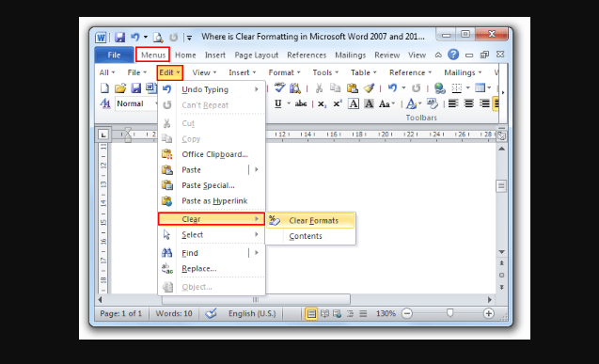Viewport: 599px width, 364px height.
Task: Click the Text Effects A icon
Action: point(411,103)
